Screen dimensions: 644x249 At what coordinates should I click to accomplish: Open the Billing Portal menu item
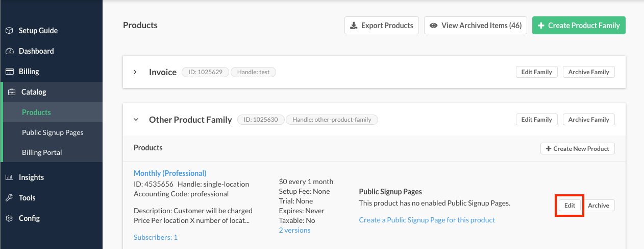[42, 152]
